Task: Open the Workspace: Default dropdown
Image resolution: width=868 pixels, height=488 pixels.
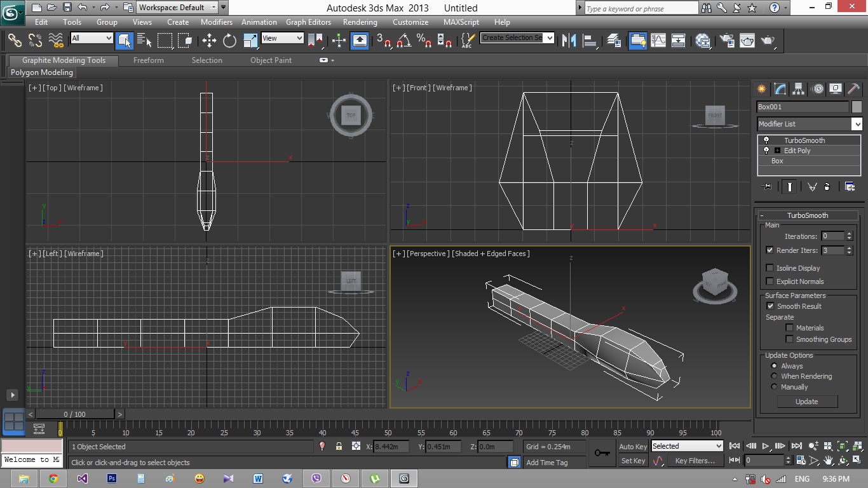Action: tap(177, 8)
